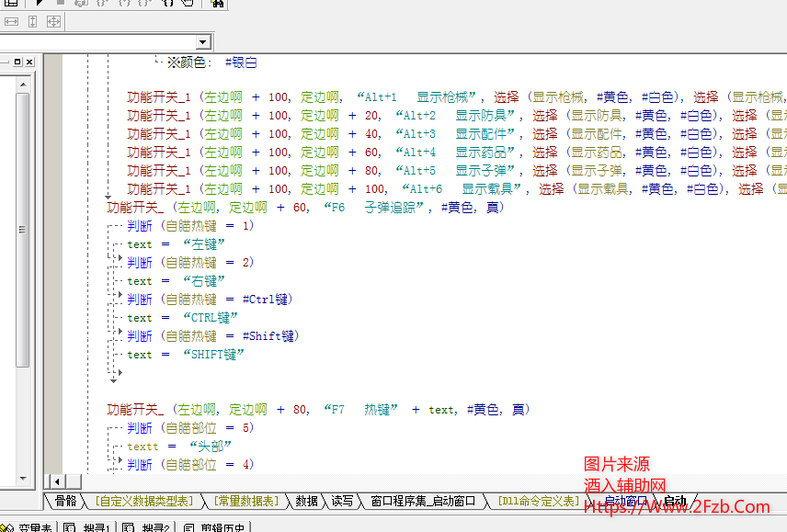Click the equal width alignment icon

coord(12,21)
